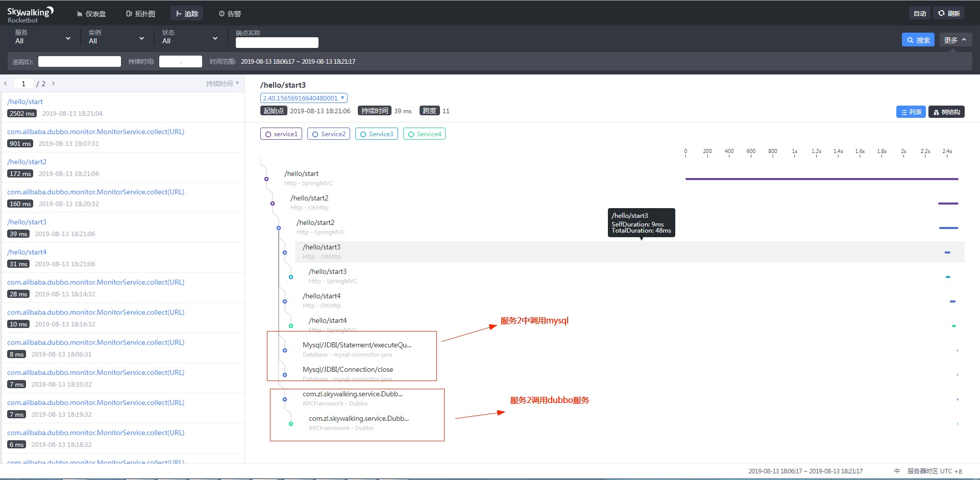Toggle the Service3 legend filter
The width and height of the screenshot is (980, 480).
point(377,134)
